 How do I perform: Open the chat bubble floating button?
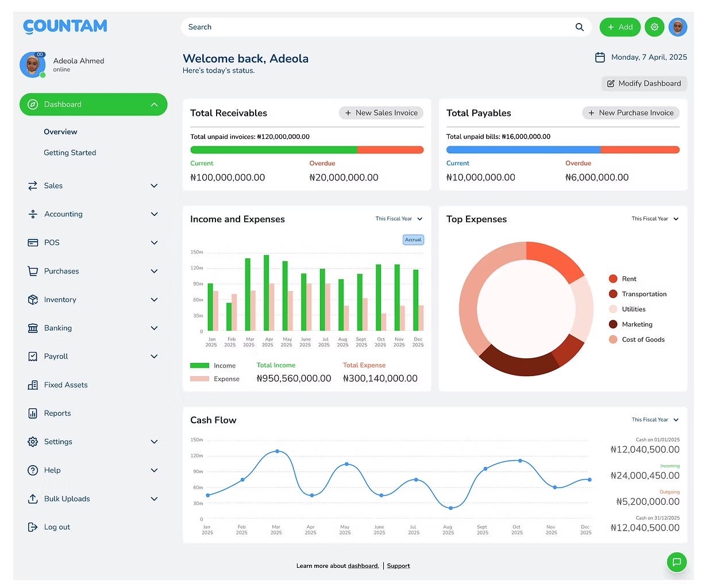coord(677,562)
